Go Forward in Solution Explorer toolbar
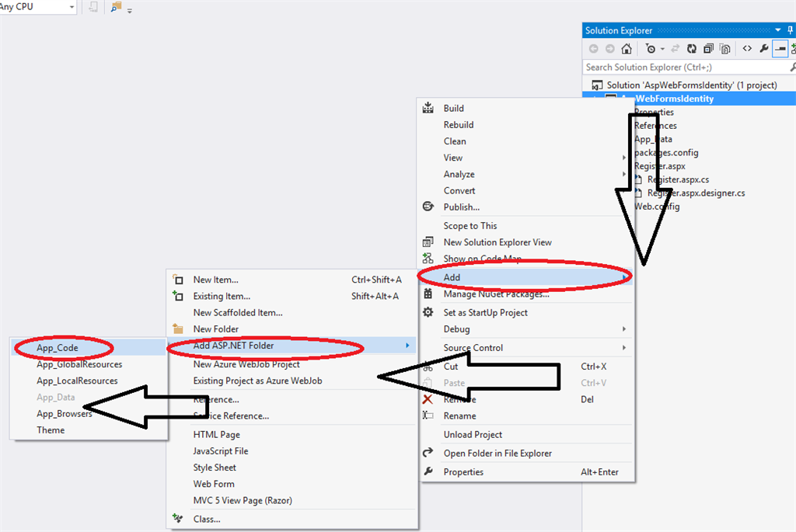Image resolution: width=796 pixels, height=532 pixels. [609, 49]
